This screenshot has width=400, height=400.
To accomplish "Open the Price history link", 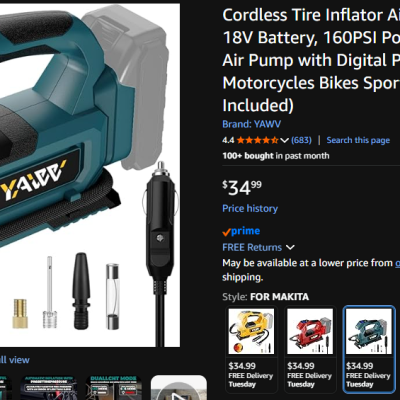I will click(250, 209).
